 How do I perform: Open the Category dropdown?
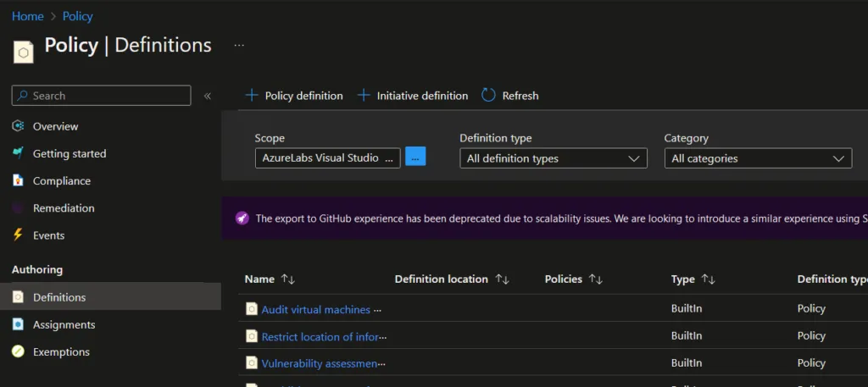(x=759, y=158)
